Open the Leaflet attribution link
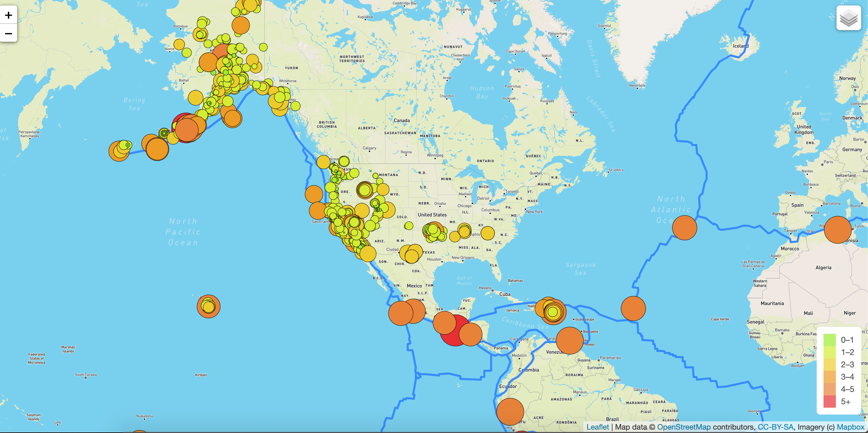 [x=597, y=427]
